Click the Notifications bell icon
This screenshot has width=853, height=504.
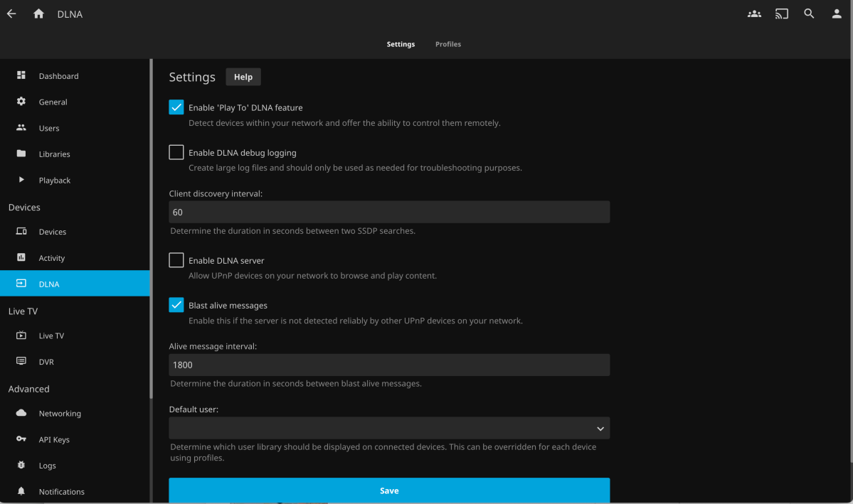point(21,491)
